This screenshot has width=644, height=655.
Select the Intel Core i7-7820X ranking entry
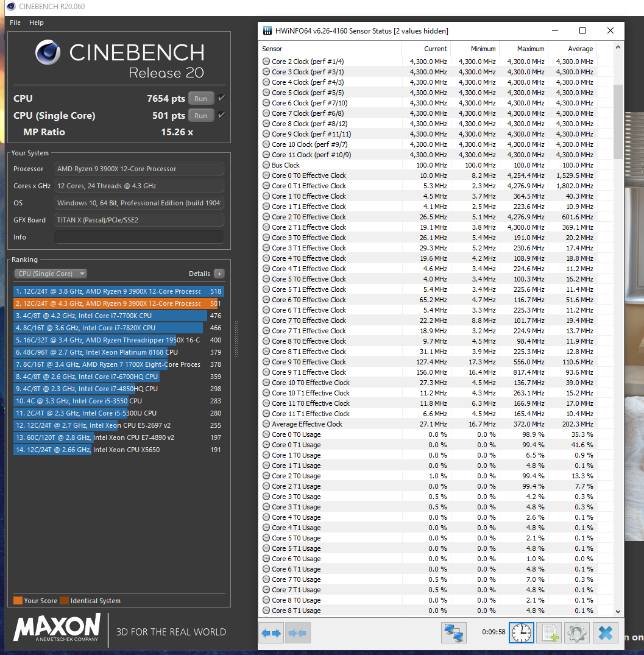click(119, 328)
